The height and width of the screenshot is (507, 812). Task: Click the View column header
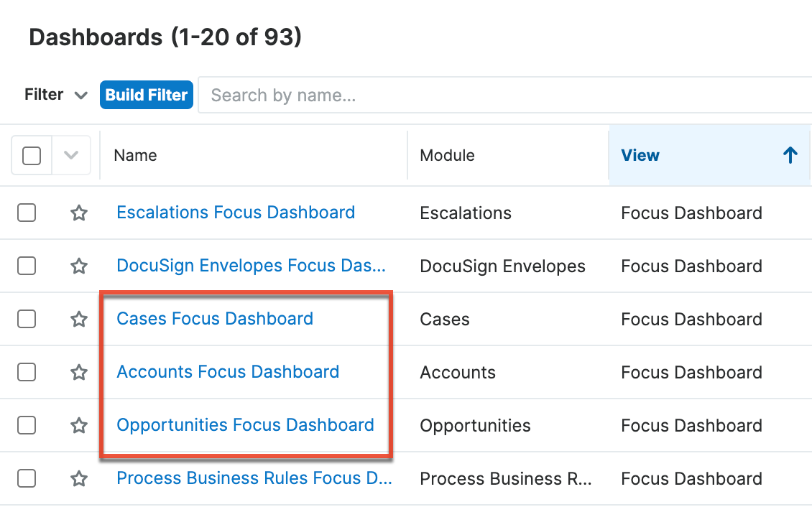(x=640, y=155)
